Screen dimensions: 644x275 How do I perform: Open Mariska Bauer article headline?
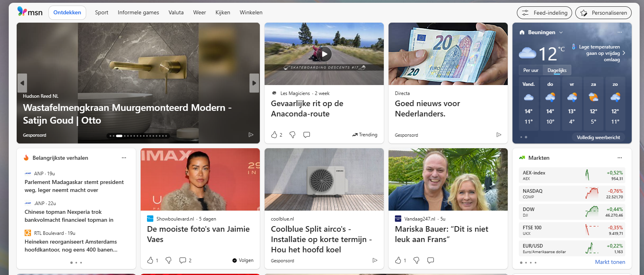point(441,234)
